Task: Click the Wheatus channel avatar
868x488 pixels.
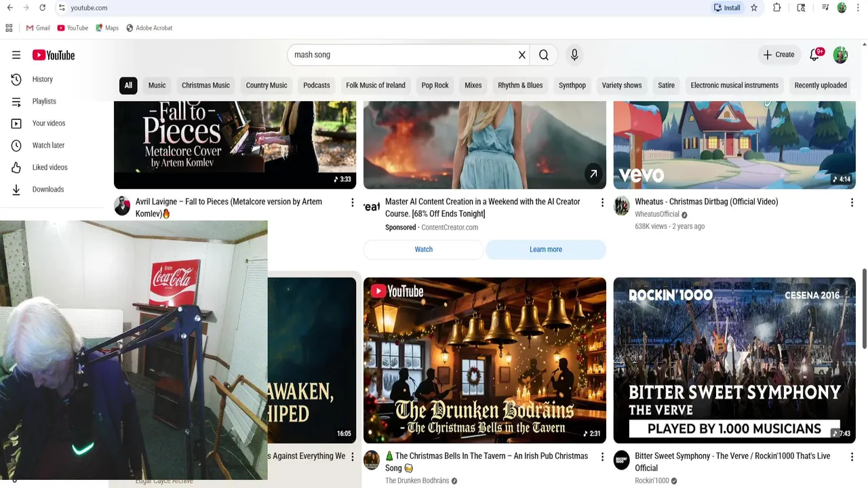Action: coord(621,206)
